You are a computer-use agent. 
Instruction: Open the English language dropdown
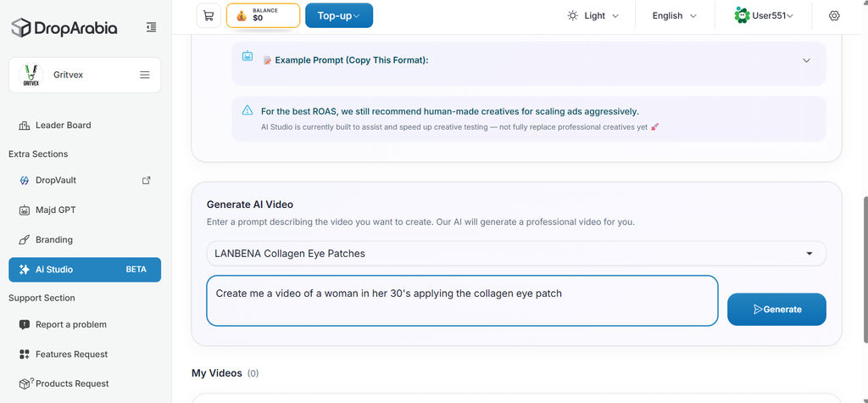coord(674,15)
